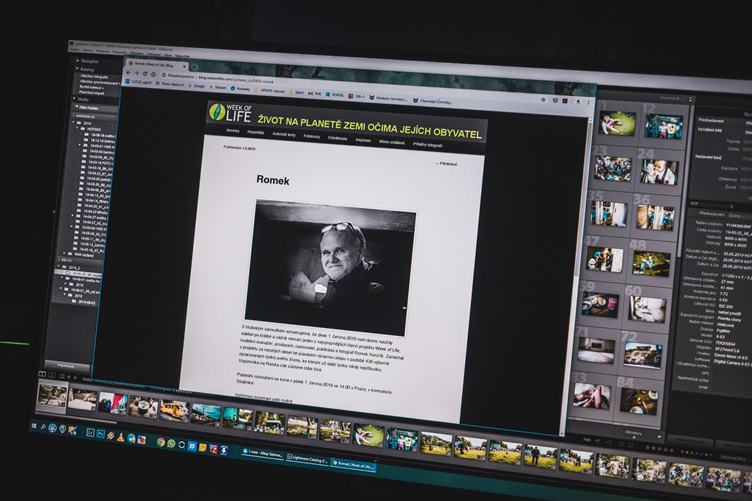Open VLC media player from taskbar
The height and width of the screenshot is (501, 752).
pyautogui.click(x=120, y=437)
